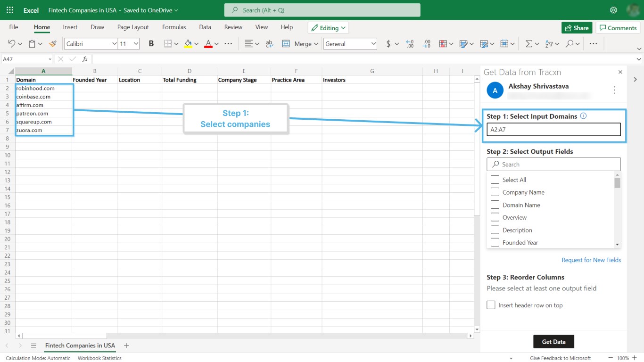Click Give Feedback to Microsoft
Screen dimensions: 644x362
point(560,358)
